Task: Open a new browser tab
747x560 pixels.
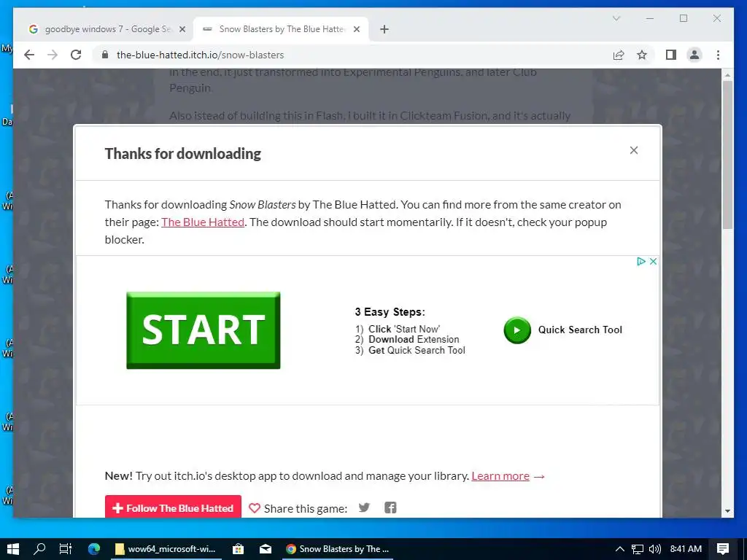Action: [x=384, y=29]
